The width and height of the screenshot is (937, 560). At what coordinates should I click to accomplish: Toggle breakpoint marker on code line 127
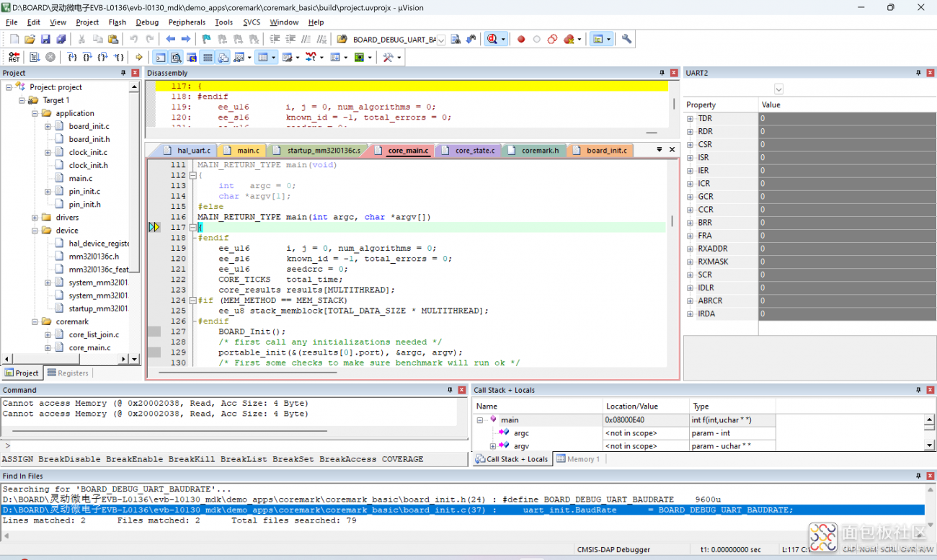[x=154, y=332]
